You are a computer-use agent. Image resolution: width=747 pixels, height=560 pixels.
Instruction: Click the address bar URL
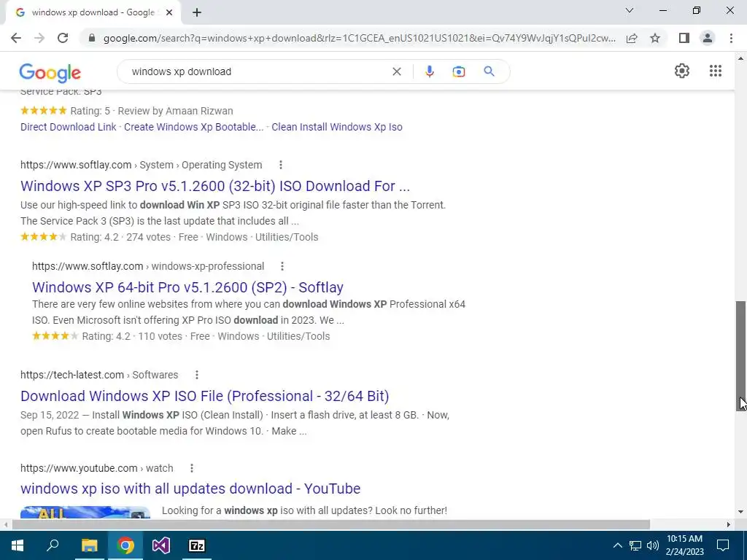359,38
